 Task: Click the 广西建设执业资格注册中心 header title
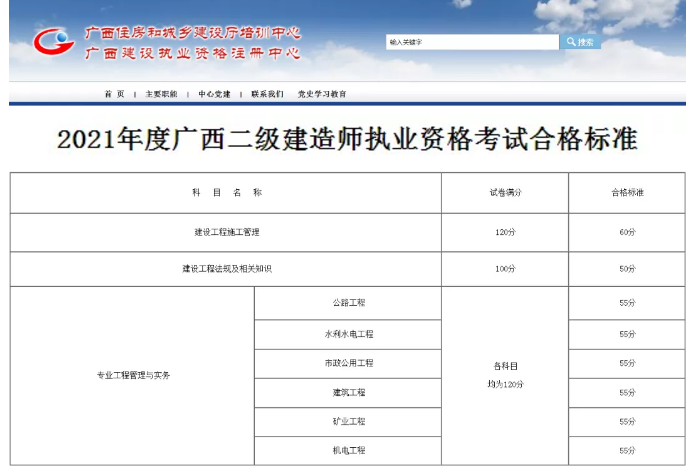pos(192,53)
